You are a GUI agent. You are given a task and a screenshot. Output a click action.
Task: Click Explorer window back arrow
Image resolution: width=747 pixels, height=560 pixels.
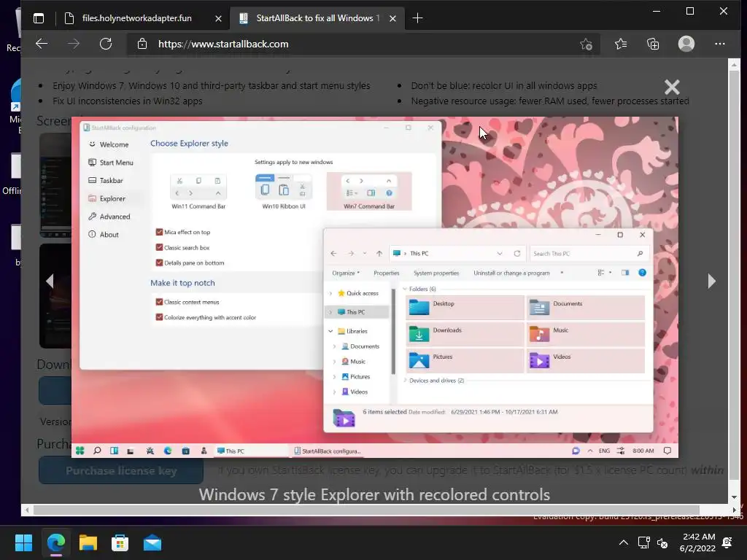[x=333, y=253]
